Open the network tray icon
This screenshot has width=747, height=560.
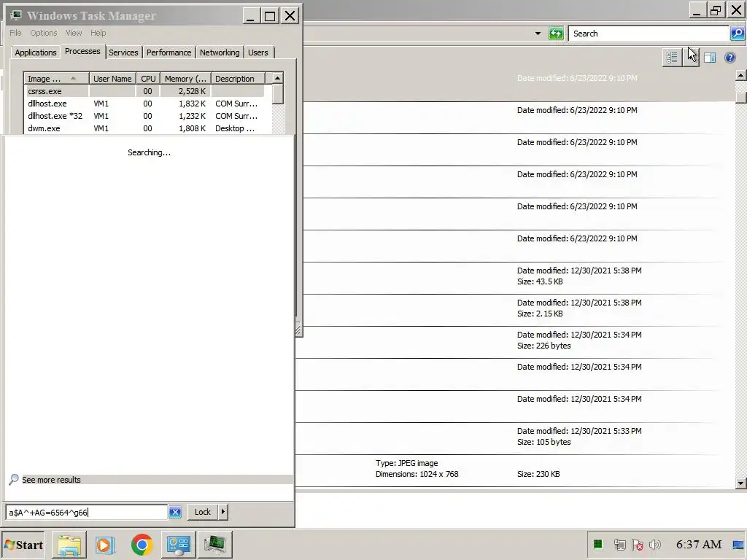619,544
